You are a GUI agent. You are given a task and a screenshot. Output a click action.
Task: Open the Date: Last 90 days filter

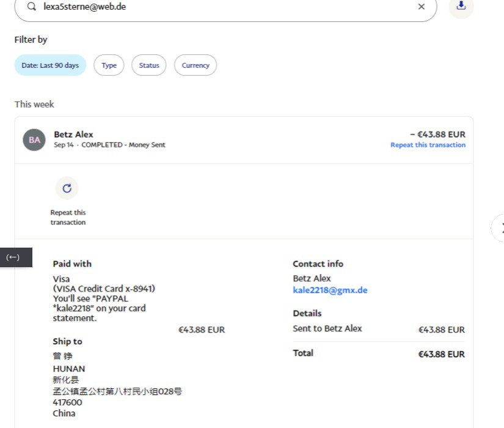pyautogui.click(x=50, y=65)
